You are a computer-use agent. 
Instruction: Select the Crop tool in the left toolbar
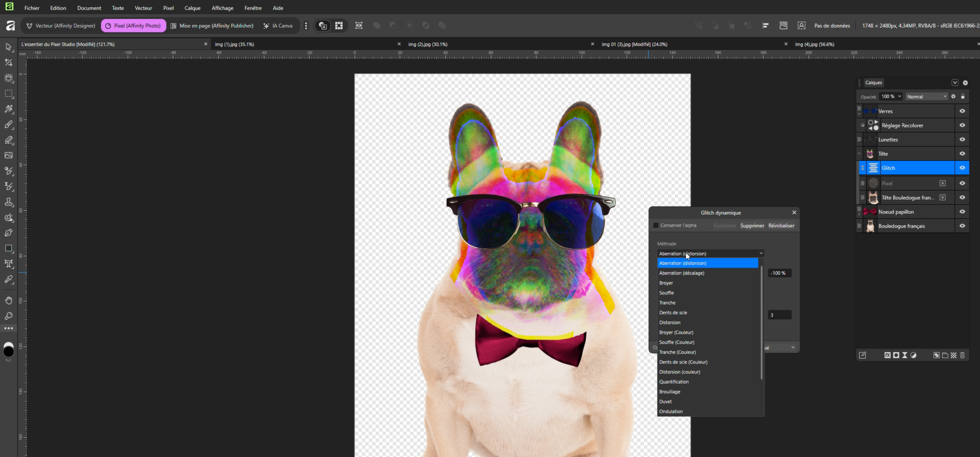(x=9, y=62)
